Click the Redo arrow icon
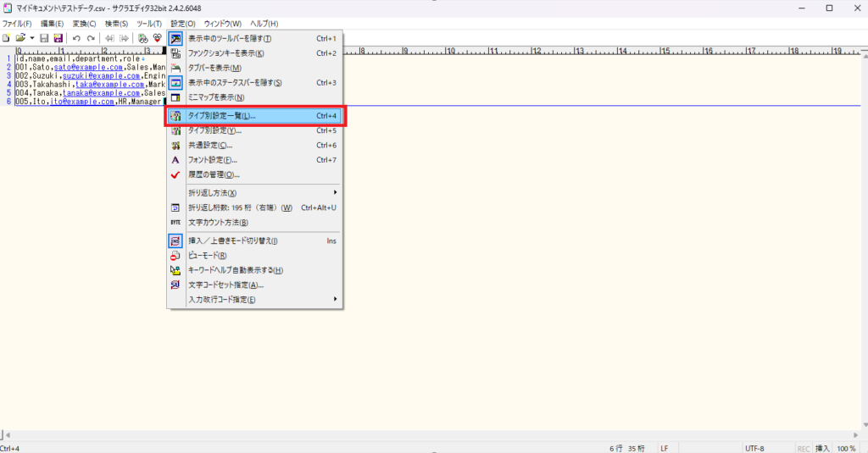 (91, 38)
